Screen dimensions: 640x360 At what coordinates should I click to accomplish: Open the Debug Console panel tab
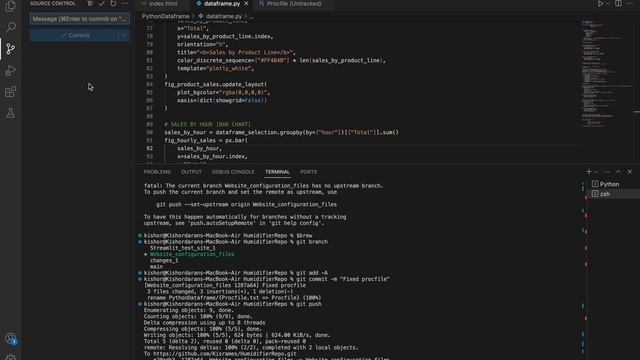click(x=233, y=172)
